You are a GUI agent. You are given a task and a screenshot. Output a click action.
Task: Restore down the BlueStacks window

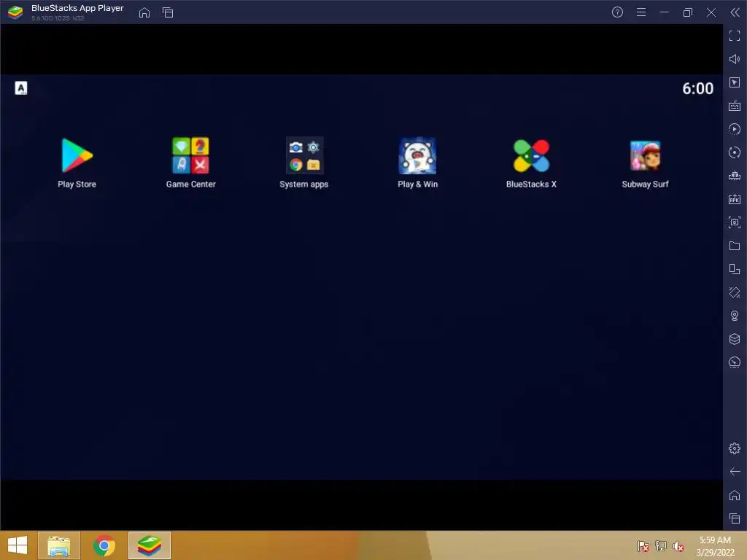(x=688, y=12)
